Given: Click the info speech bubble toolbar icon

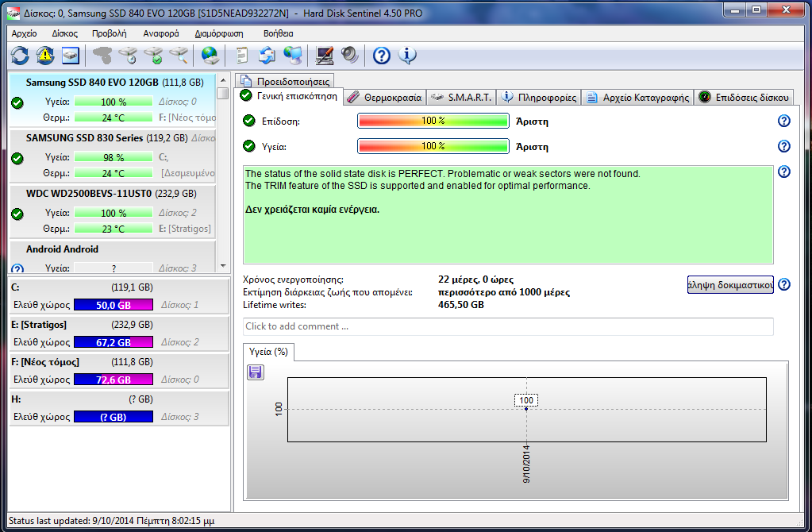Looking at the screenshot, I should pos(407,56).
